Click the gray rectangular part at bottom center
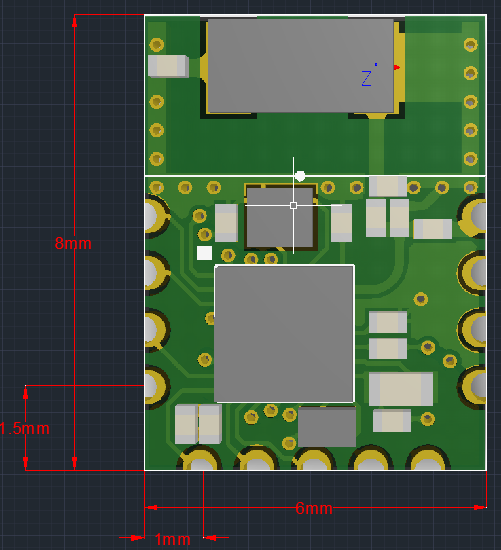Viewport: 501px width, 550px height. [x=327, y=427]
